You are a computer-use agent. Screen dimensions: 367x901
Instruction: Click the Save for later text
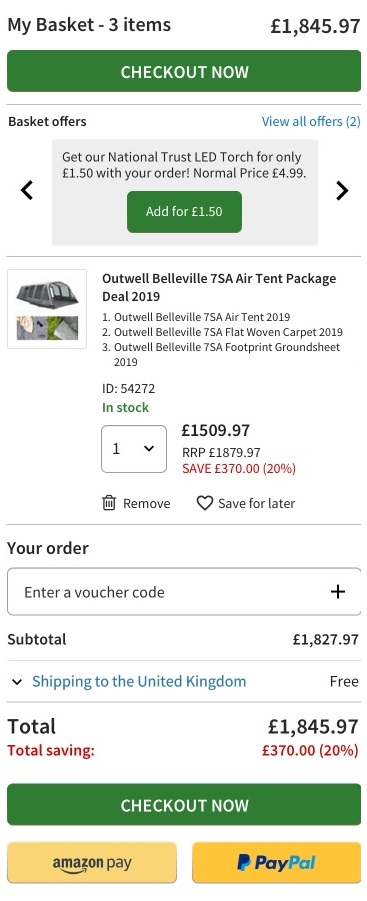[x=256, y=503]
